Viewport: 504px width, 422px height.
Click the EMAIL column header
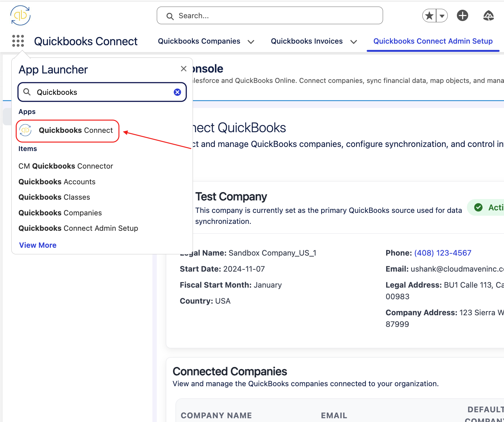334,415
